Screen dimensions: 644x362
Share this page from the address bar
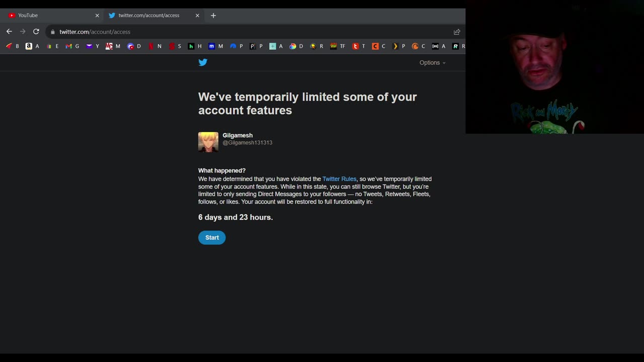tap(457, 32)
